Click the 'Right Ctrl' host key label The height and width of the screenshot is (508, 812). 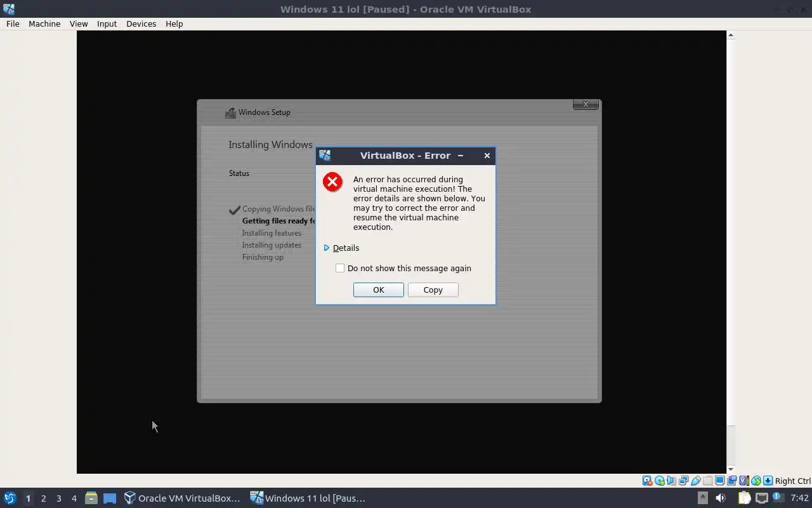[793, 481]
